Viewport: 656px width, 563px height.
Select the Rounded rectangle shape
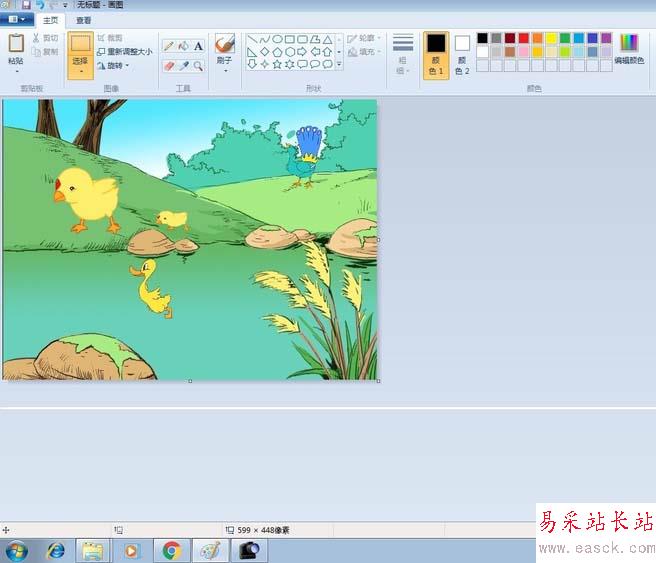coord(302,39)
